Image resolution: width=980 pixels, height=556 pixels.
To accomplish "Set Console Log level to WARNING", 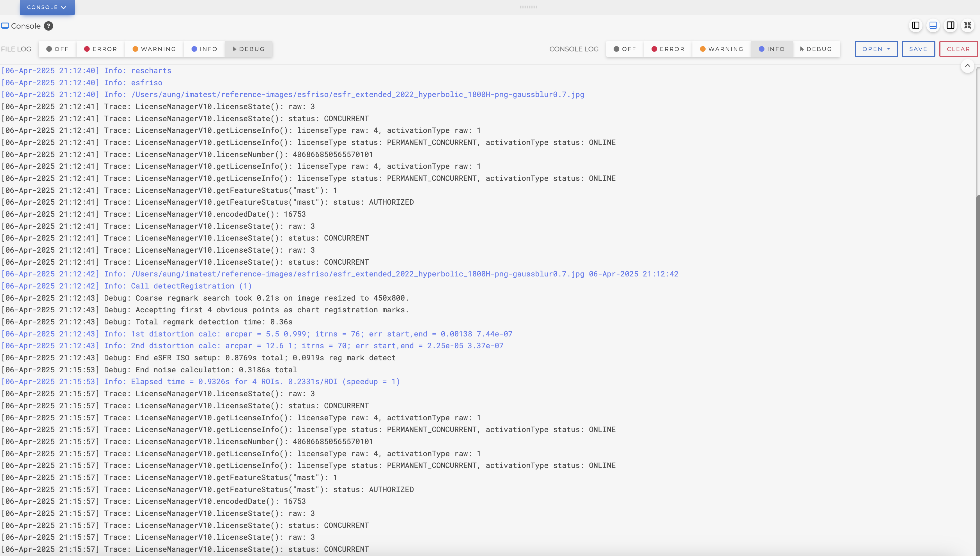I will click(x=722, y=49).
